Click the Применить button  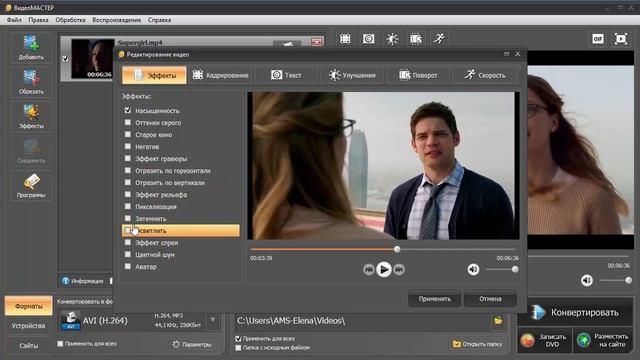435,299
